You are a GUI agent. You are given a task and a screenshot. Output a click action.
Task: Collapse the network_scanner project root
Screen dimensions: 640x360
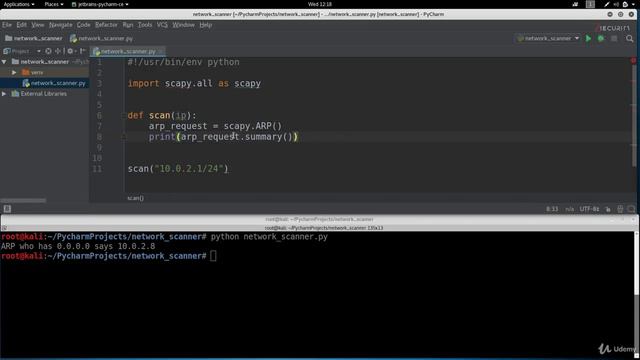tap(4, 62)
